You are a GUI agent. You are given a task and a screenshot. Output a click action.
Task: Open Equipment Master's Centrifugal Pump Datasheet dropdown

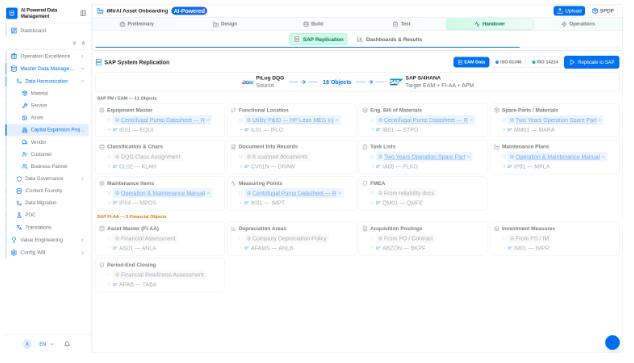[x=163, y=120]
